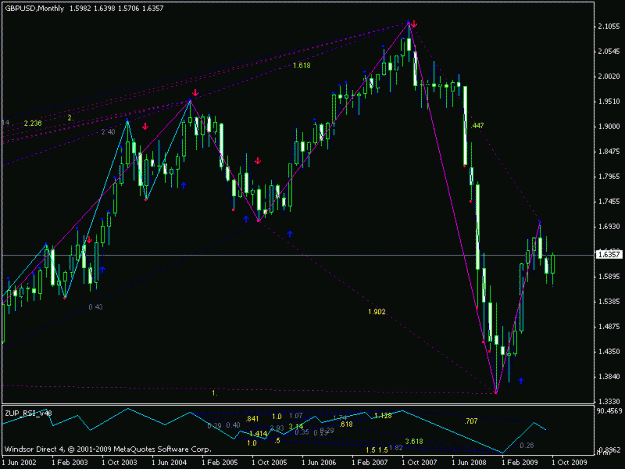Click the 90.4569 indicator scale value
The width and height of the screenshot is (625, 469).
tap(609, 410)
